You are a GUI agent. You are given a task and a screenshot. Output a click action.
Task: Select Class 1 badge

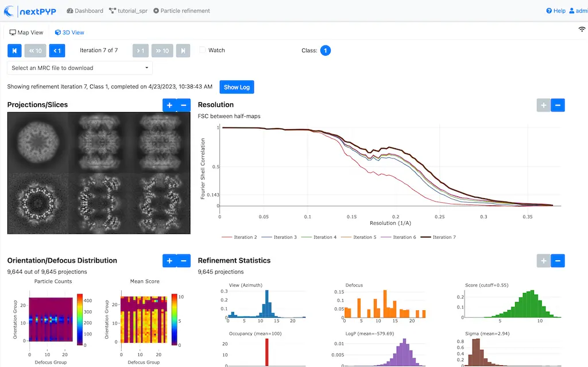click(x=325, y=51)
